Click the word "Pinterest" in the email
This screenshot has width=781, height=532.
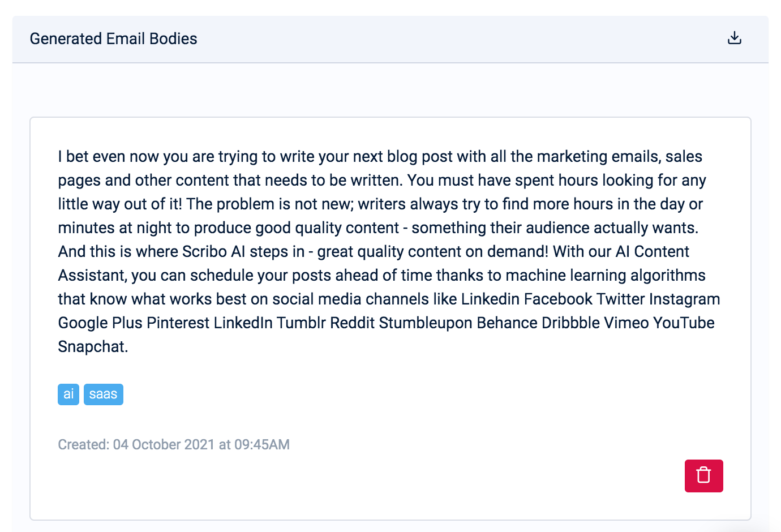178,323
